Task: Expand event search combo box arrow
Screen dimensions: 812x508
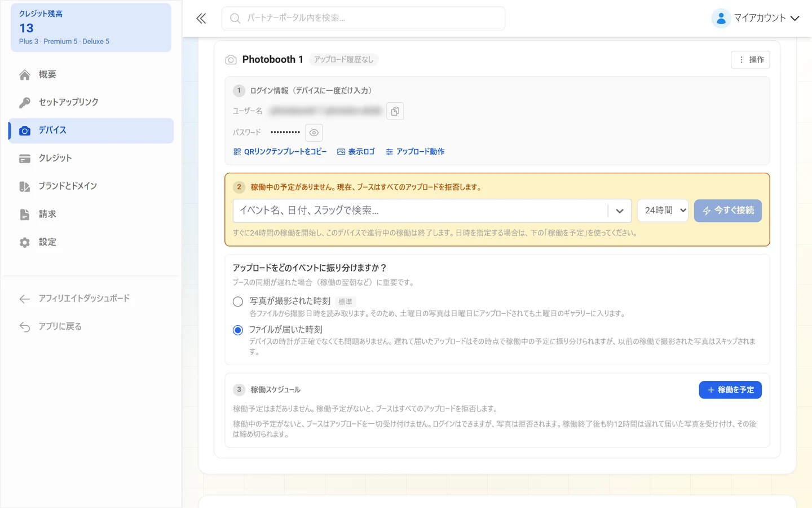Action: 620,211
